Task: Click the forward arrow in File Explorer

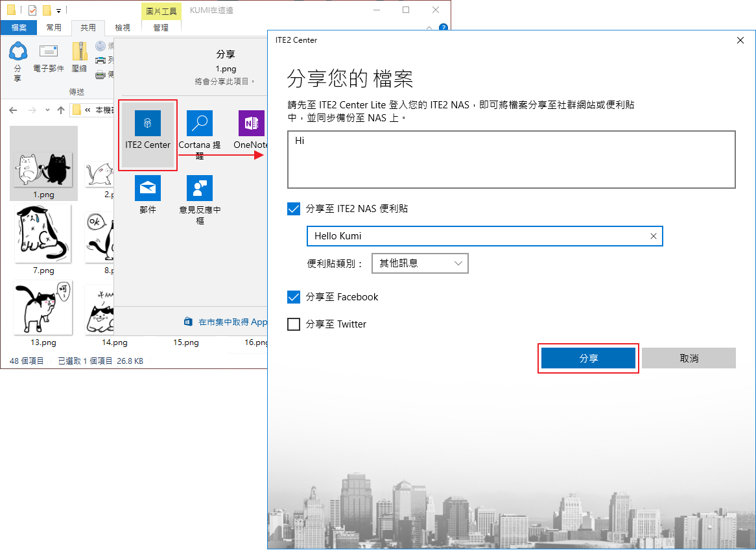Action: coord(32,110)
